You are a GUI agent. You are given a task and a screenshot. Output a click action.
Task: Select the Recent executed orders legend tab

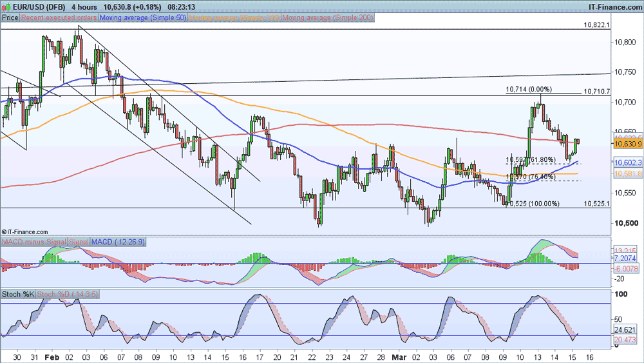point(59,17)
